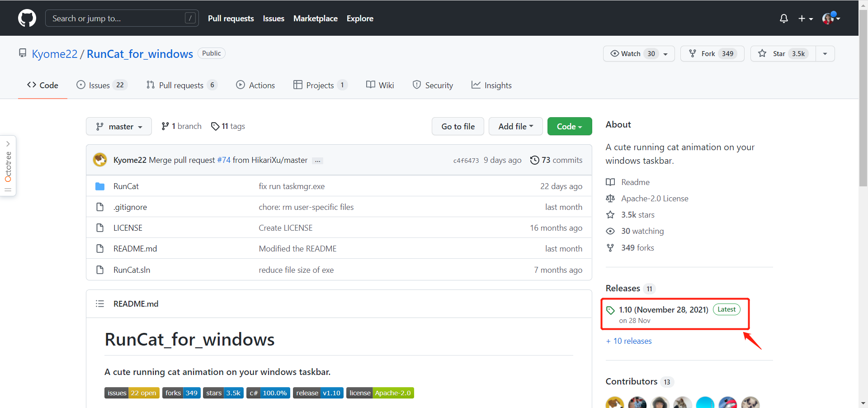Click the release v1.10 badge
The width and height of the screenshot is (868, 408).
(318, 393)
